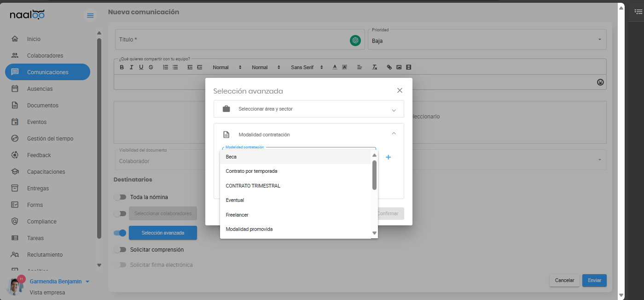Viewport: 644px width, 300px height.
Task: Select Modalidad promovida option
Action: 296,229
